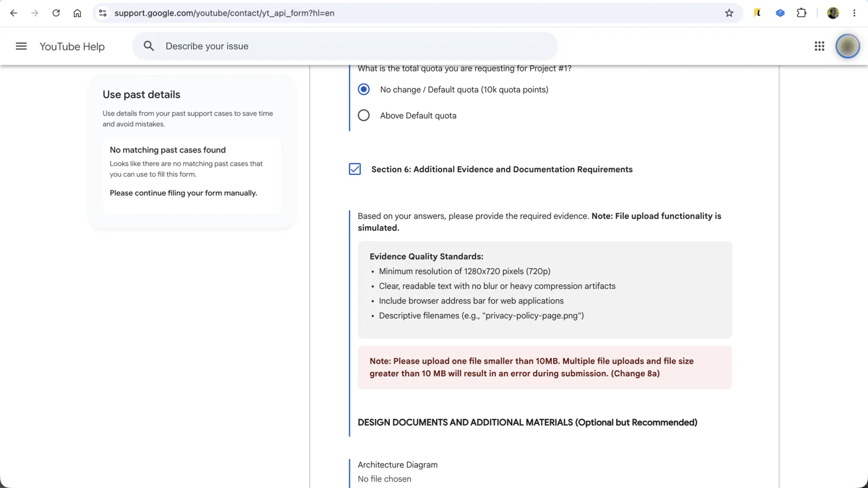
Task: Open the blue extension icon in toolbar
Action: coord(780,13)
